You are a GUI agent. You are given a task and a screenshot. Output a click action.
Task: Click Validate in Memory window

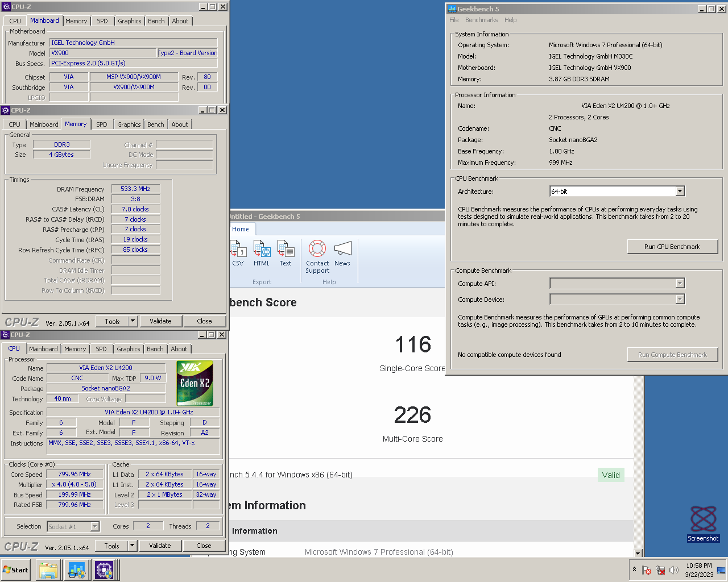(160, 321)
